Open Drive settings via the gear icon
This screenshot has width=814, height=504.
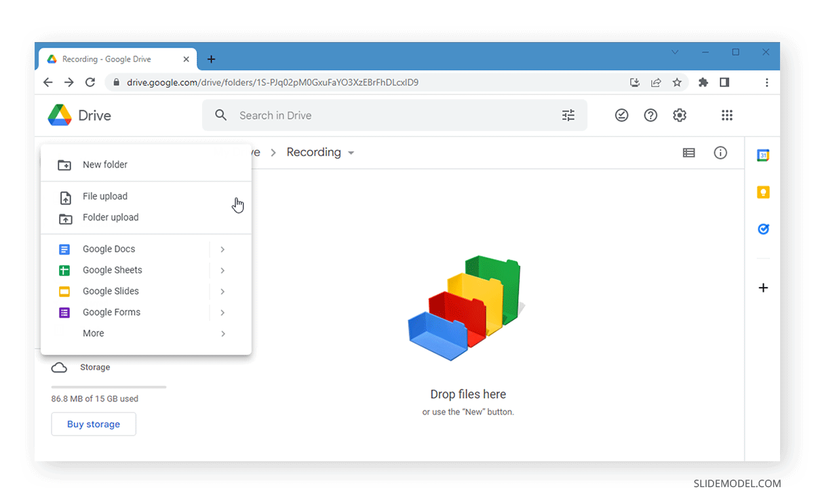pos(680,115)
